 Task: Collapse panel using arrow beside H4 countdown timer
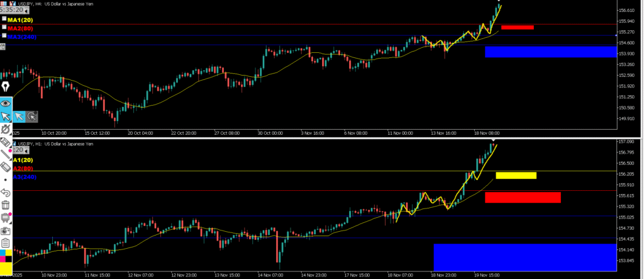(28, 11)
